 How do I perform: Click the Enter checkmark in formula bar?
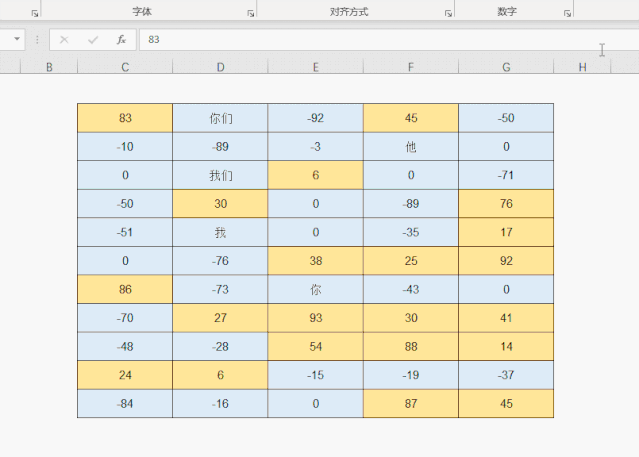point(93,40)
